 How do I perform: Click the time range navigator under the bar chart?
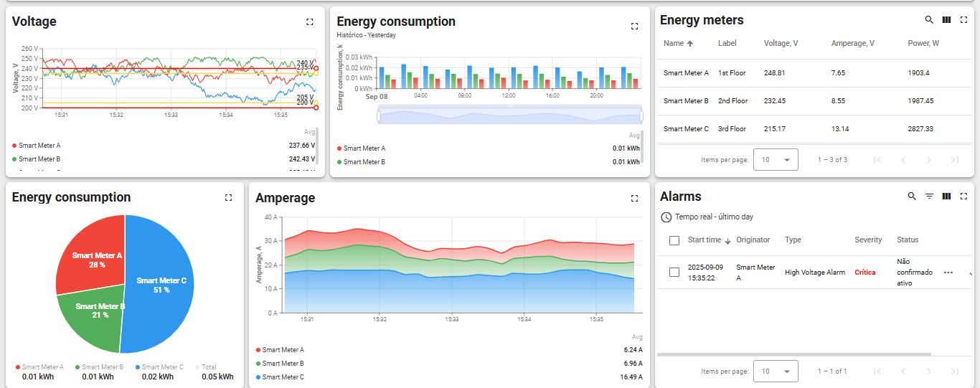[509, 115]
